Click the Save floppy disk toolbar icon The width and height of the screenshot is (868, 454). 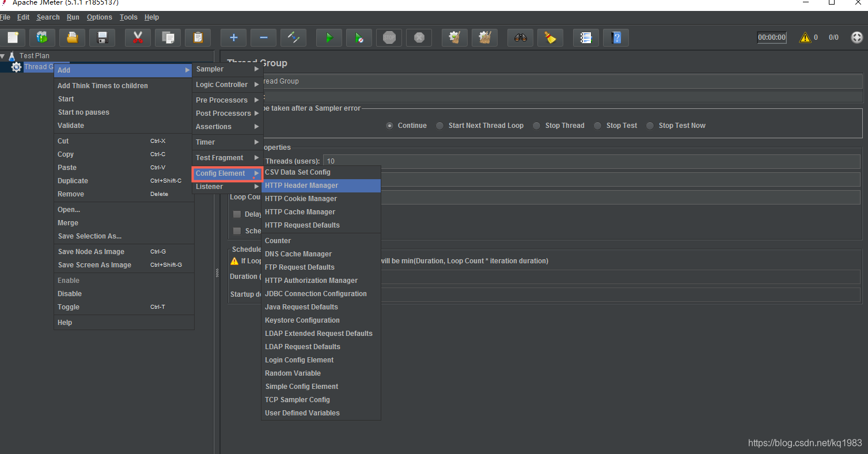pos(103,38)
